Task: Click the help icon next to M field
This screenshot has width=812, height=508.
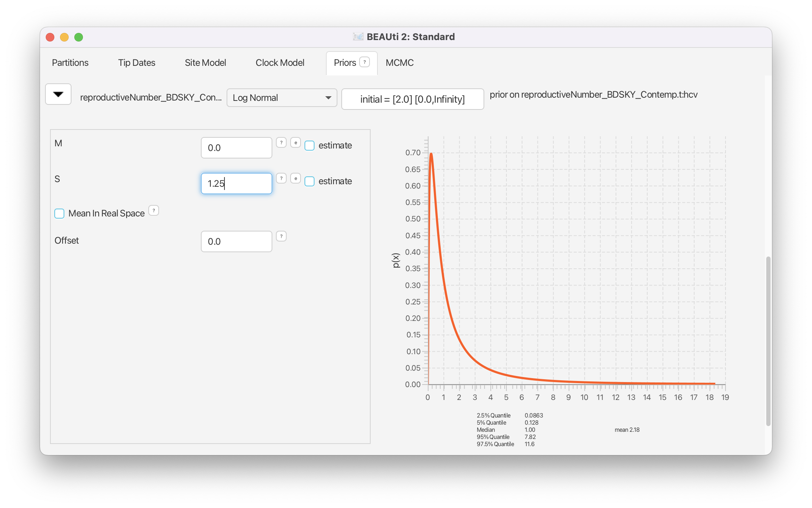Action: pyautogui.click(x=281, y=143)
